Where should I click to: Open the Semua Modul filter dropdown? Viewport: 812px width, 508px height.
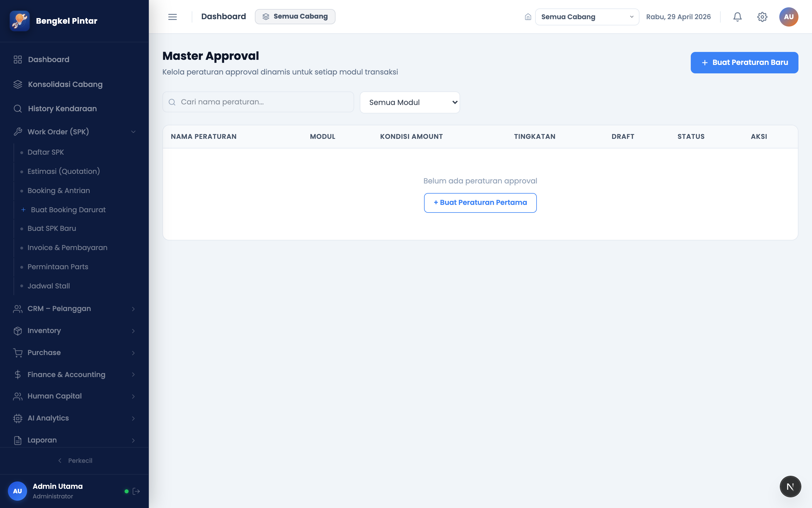[x=410, y=102]
